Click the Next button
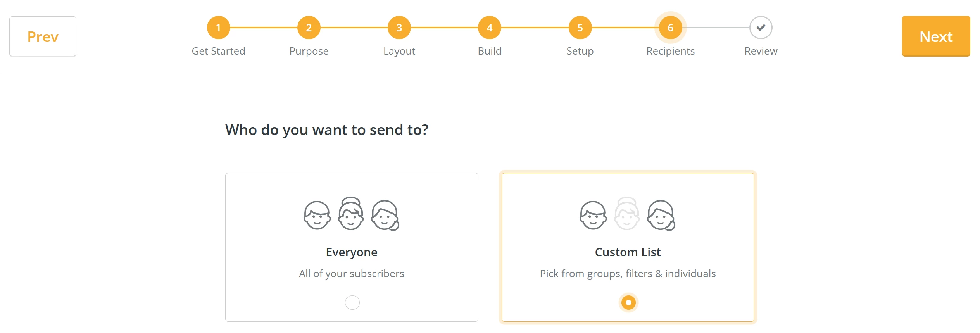The height and width of the screenshot is (333, 980). coord(936,36)
